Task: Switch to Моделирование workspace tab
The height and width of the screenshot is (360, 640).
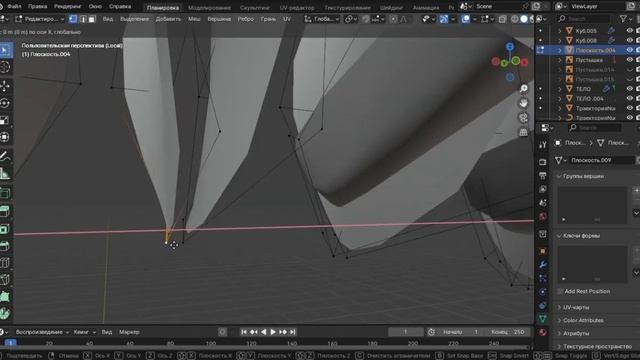Action: coord(209,7)
